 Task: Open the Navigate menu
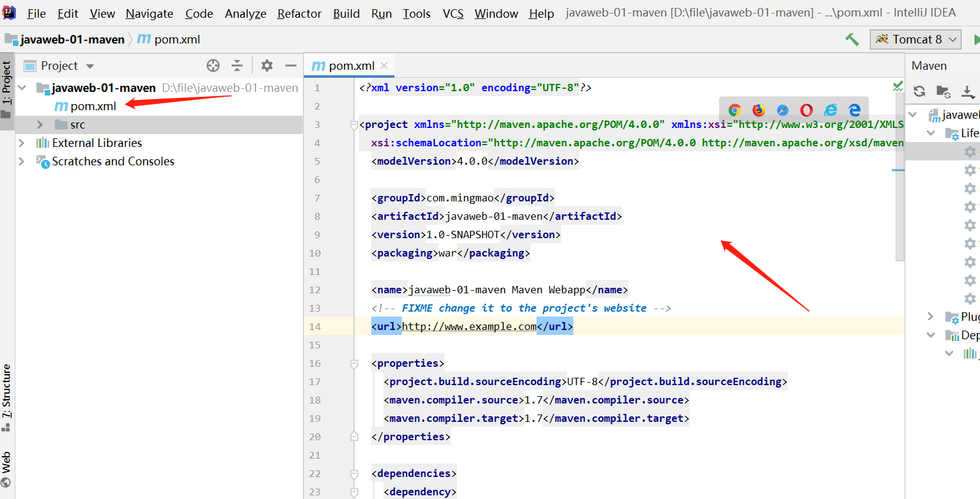point(149,13)
